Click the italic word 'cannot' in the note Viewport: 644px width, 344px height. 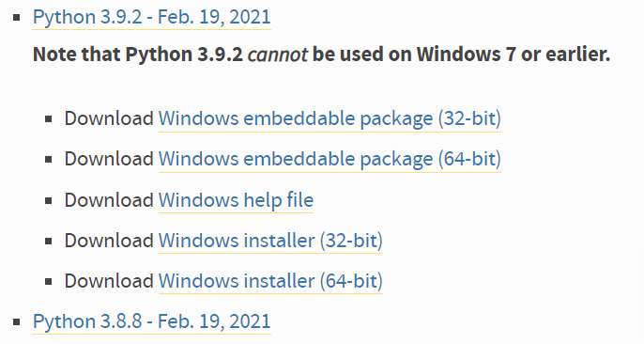point(278,55)
